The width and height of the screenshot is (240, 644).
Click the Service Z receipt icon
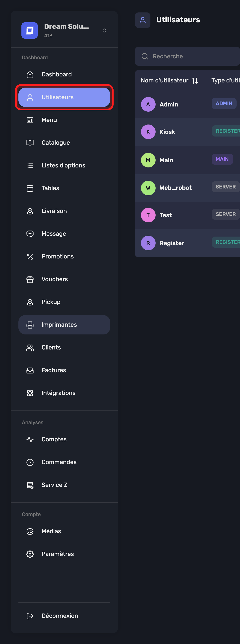pyautogui.click(x=30, y=485)
